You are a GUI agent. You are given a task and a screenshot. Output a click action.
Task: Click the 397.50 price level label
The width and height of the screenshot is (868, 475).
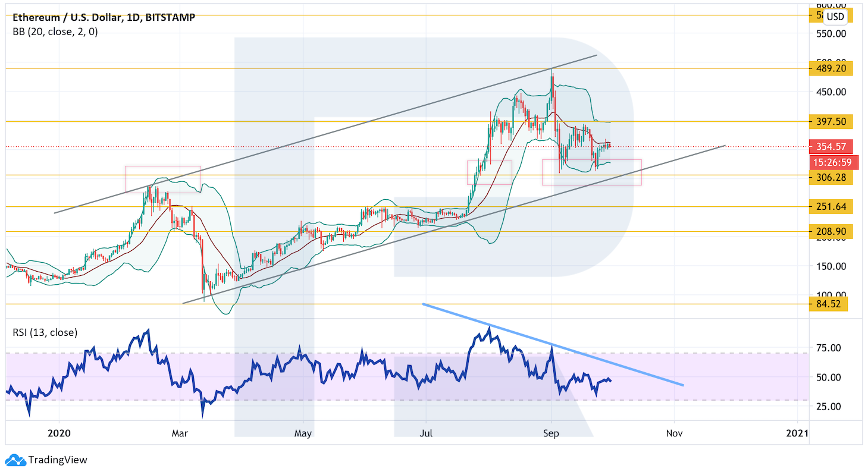tap(831, 122)
